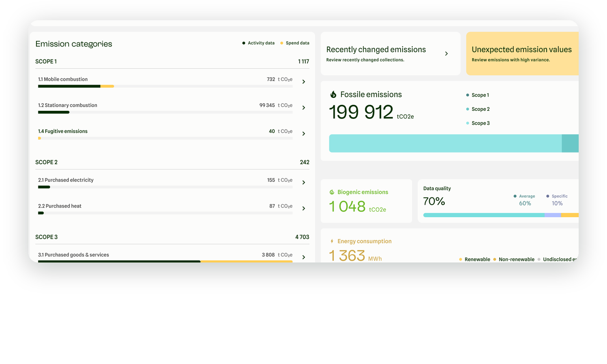Click the 2.2 Purchased heat label
Screen dimensions: 607x364
tap(59, 206)
